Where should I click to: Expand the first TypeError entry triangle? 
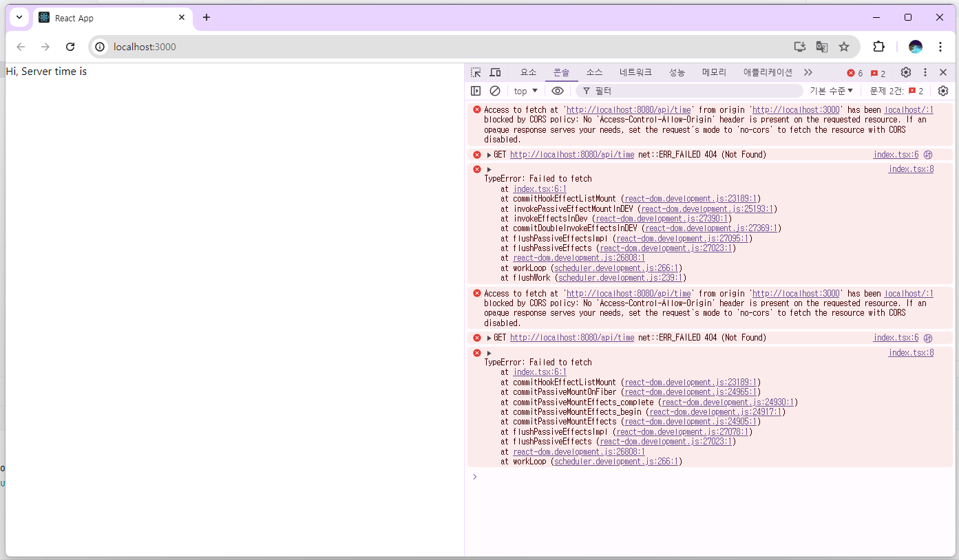pyautogui.click(x=489, y=169)
